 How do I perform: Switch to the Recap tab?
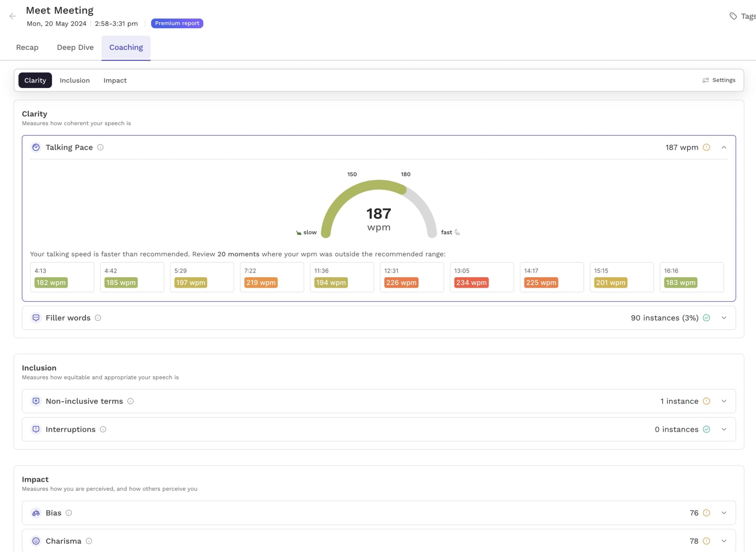pyautogui.click(x=27, y=48)
